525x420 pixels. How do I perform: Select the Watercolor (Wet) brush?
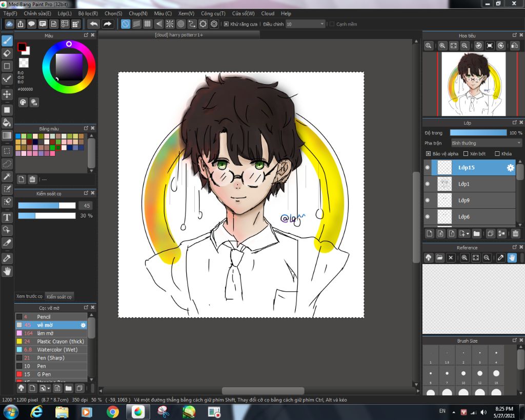click(52, 350)
